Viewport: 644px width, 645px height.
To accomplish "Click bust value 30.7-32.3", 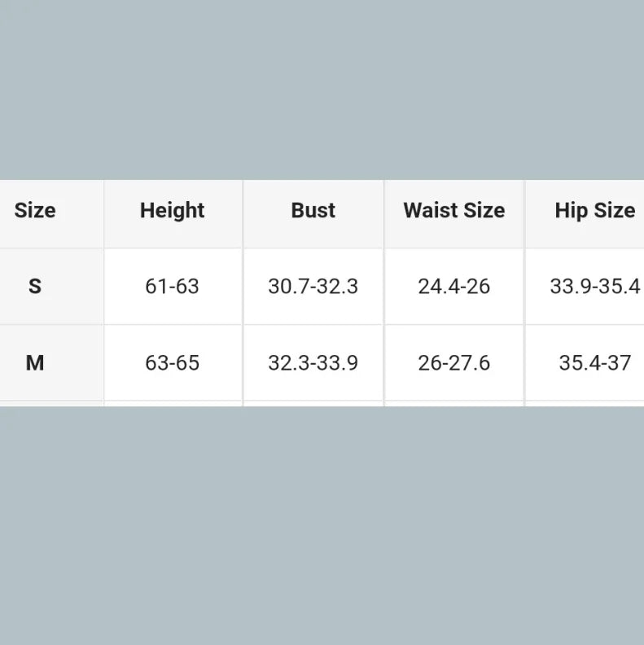I will [313, 287].
